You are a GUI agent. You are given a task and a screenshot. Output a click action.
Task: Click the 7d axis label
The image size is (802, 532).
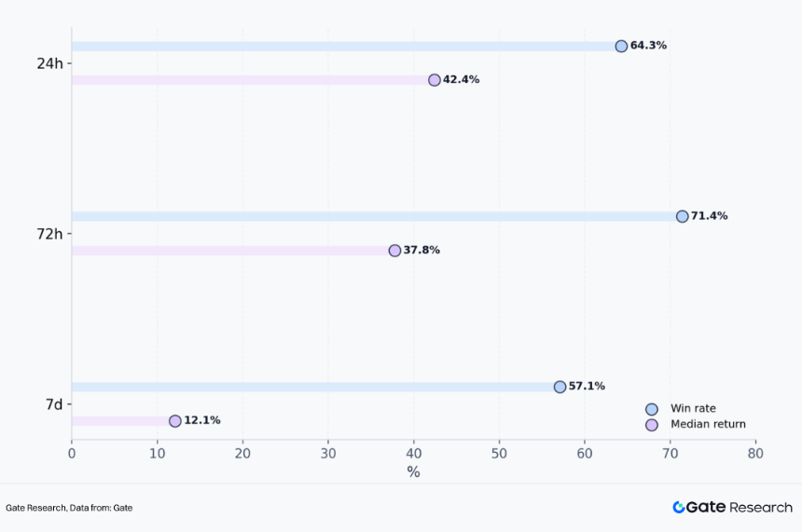pos(53,404)
